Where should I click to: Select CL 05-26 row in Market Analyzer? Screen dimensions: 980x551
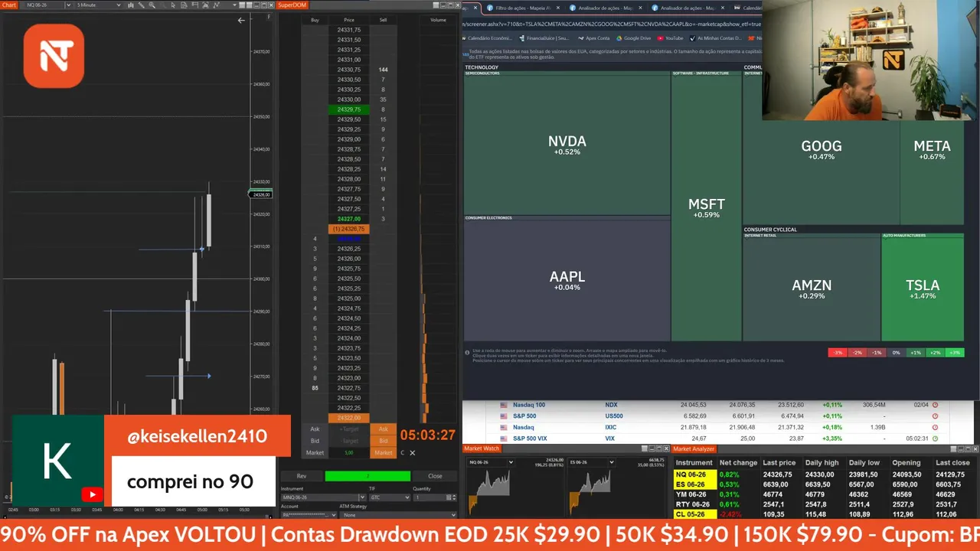pos(826,514)
